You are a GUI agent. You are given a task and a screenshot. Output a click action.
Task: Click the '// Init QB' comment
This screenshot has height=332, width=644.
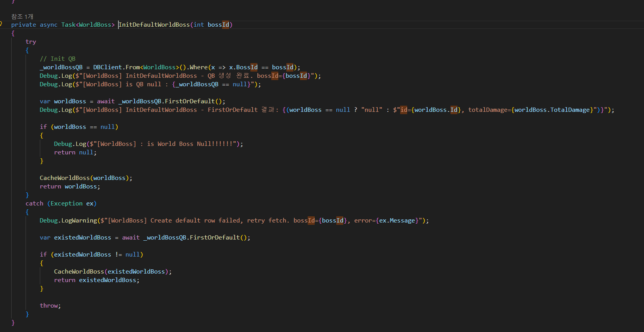[57, 59]
